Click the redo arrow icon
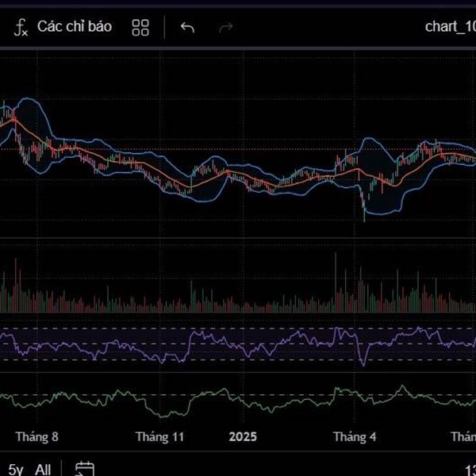The width and height of the screenshot is (476, 476). [226, 28]
